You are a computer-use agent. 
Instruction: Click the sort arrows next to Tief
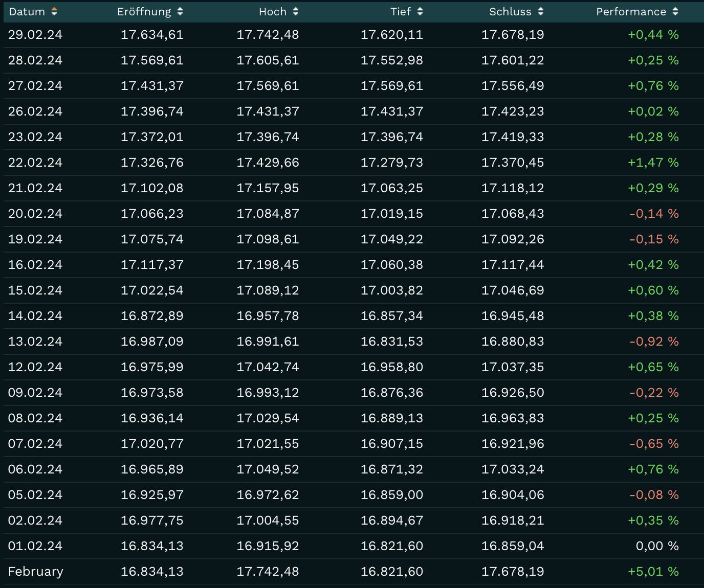click(420, 12)
